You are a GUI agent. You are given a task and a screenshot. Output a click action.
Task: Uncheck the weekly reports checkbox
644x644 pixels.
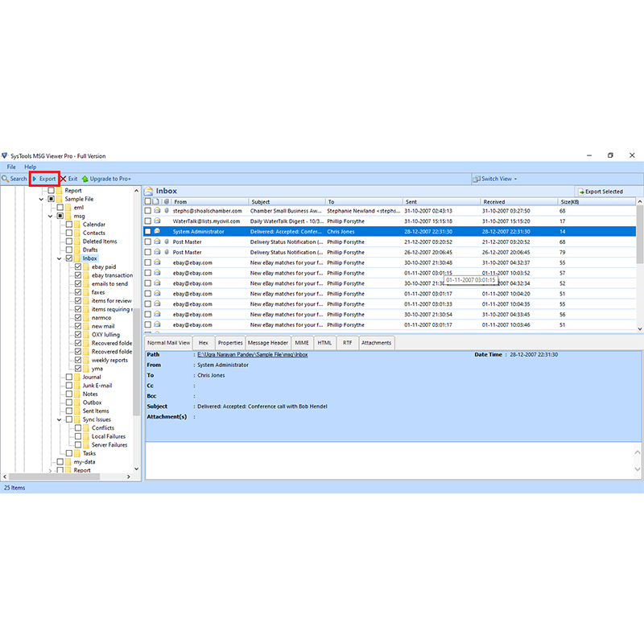coord(78,360)
